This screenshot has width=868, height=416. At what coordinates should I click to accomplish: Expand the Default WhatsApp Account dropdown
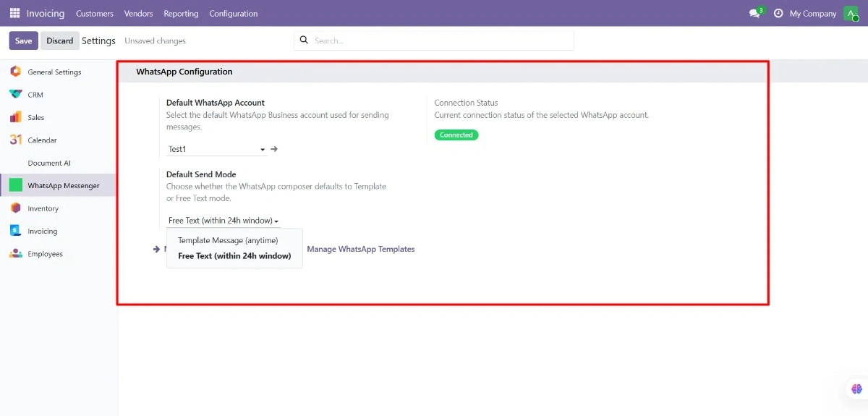coord(217,149)
